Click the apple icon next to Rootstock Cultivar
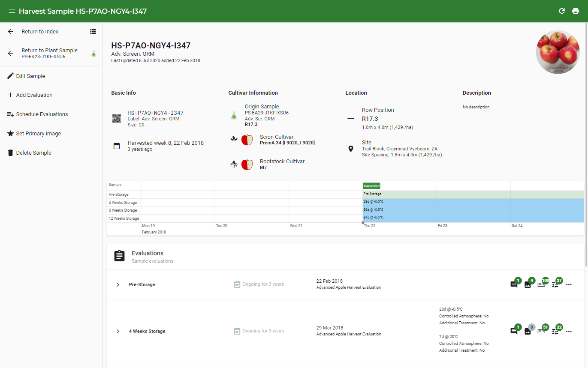Image resolution: width=588 pixels, height=368 pixels. pyautogui.click(x=247, y=164)
